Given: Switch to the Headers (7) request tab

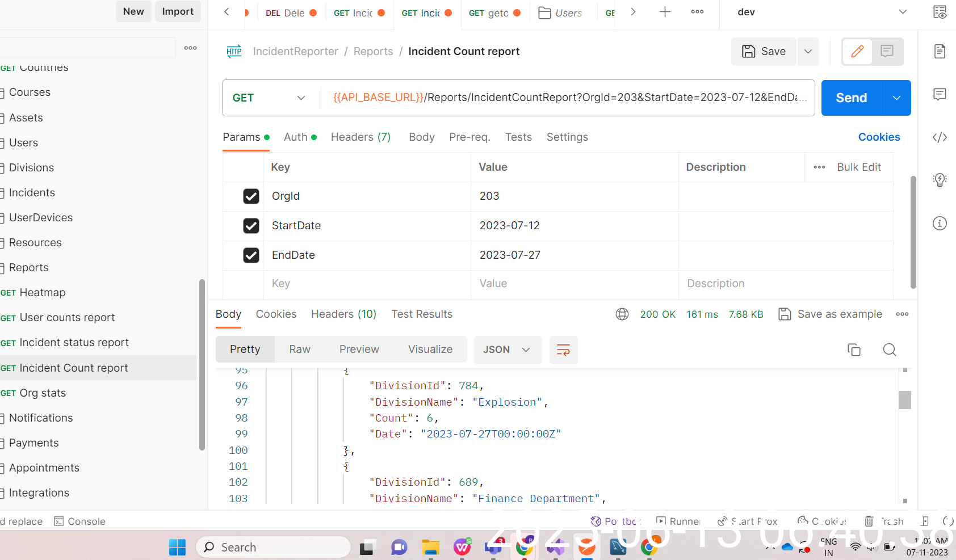Looking at the screenshot, I should coord(360,137).
